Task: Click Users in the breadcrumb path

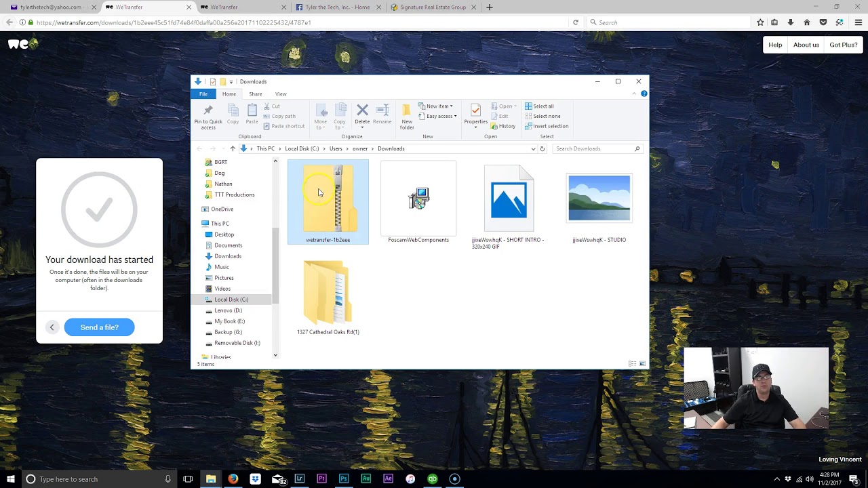Action: [x=336, y=148]
